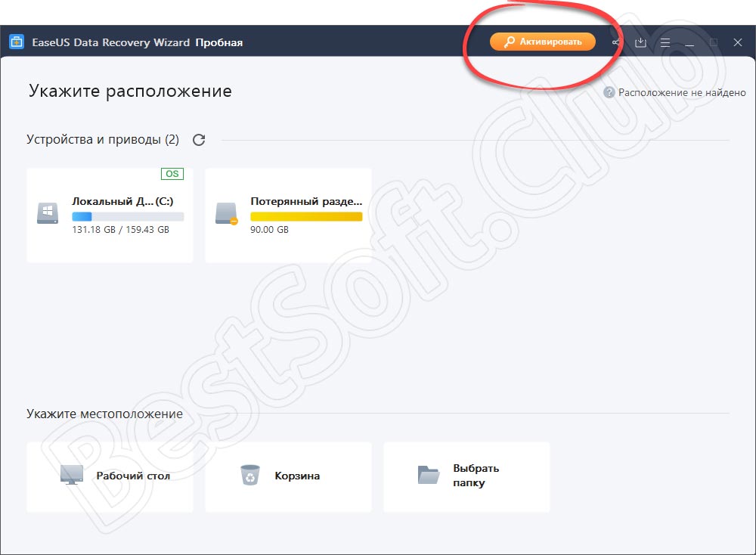Minimize the Data Recovery Wizard window

689,43
